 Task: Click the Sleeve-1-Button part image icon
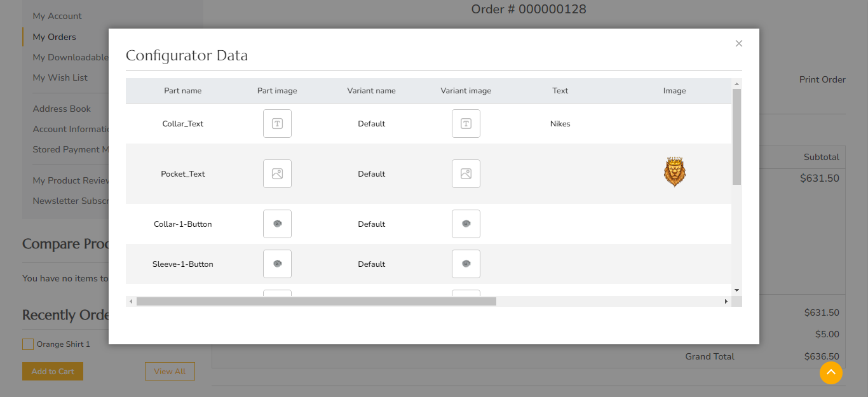[x=277, y=264]
